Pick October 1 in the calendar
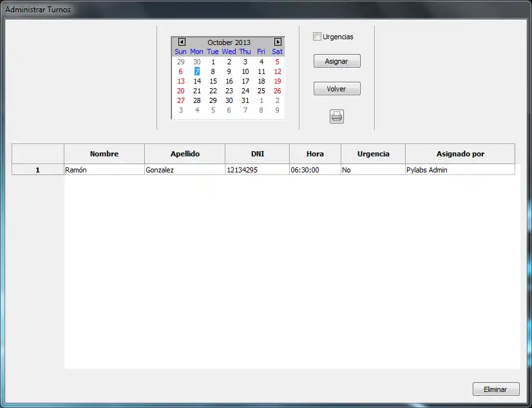The image size is (532, 408). [213, 62]
